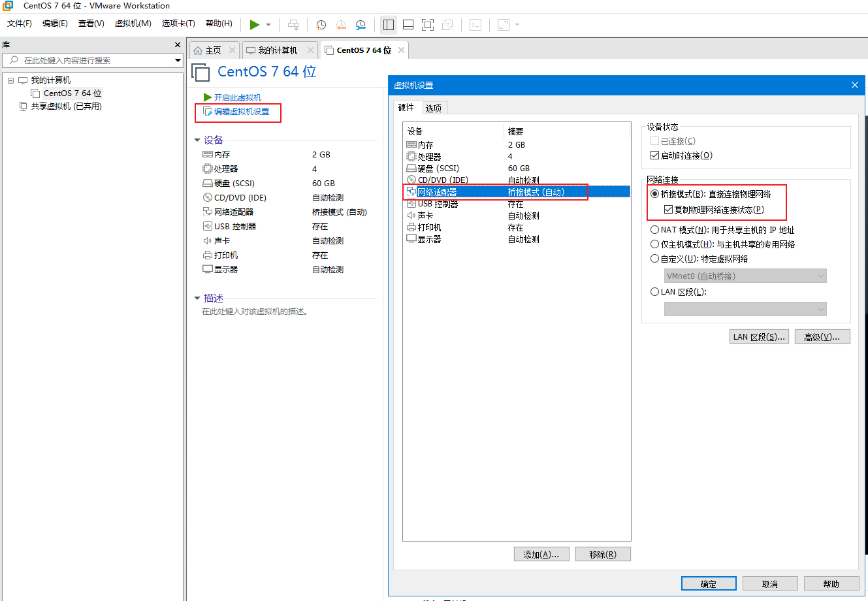The width and height of the screenshot is (868, 601).
Task: Click the unity mode toolbar icon
Action: 447,25
